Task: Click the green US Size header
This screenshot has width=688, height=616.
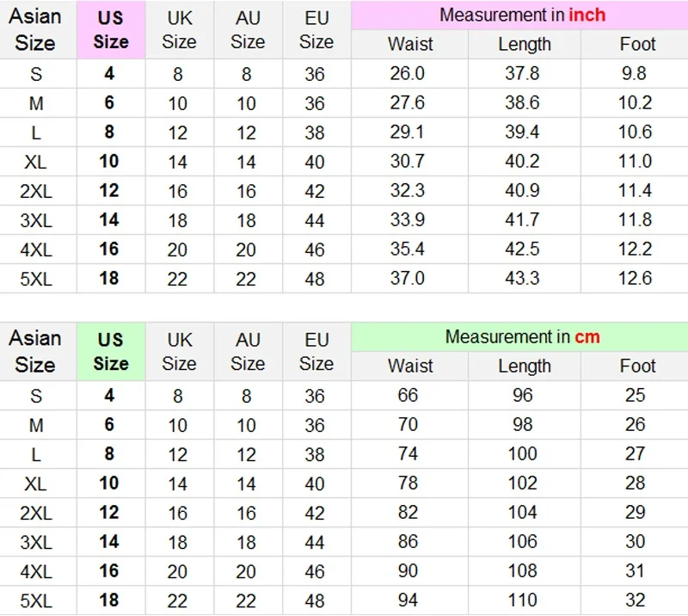Action: [x=111, y=352]
